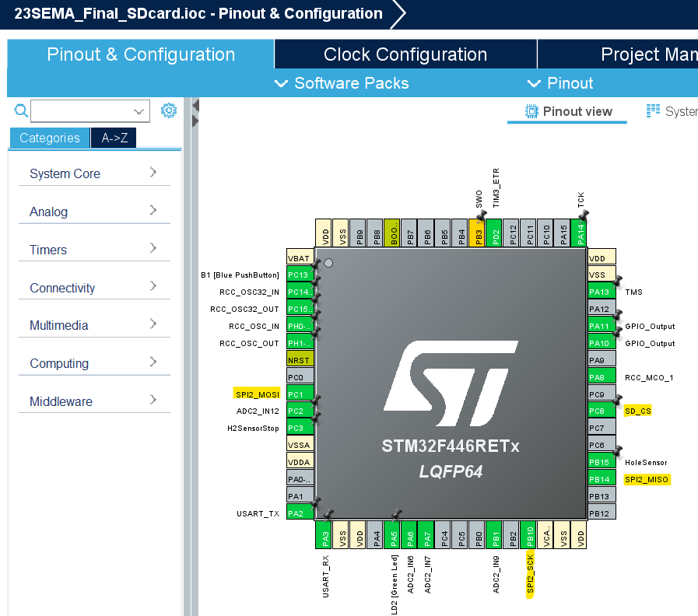
Task: Click pin PA10 GPIO_Output
Action: pyautogui.click(x=602, y=343)
